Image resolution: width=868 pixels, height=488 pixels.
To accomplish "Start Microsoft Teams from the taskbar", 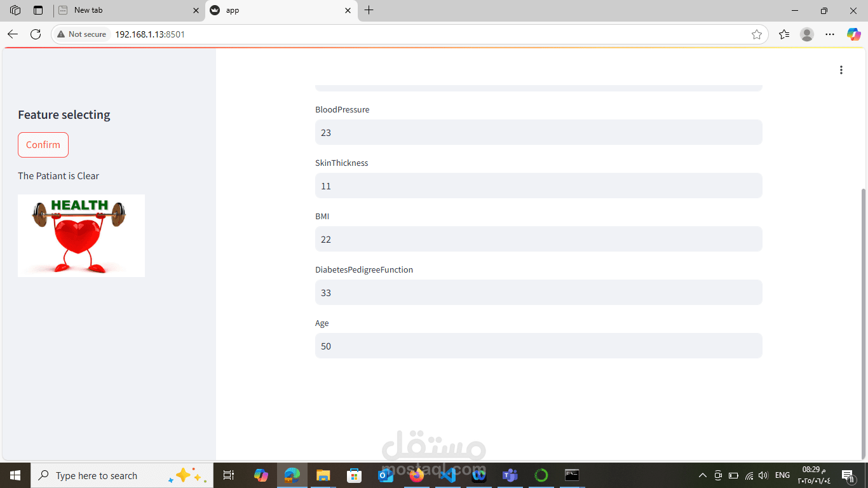I will click(510, 475).
